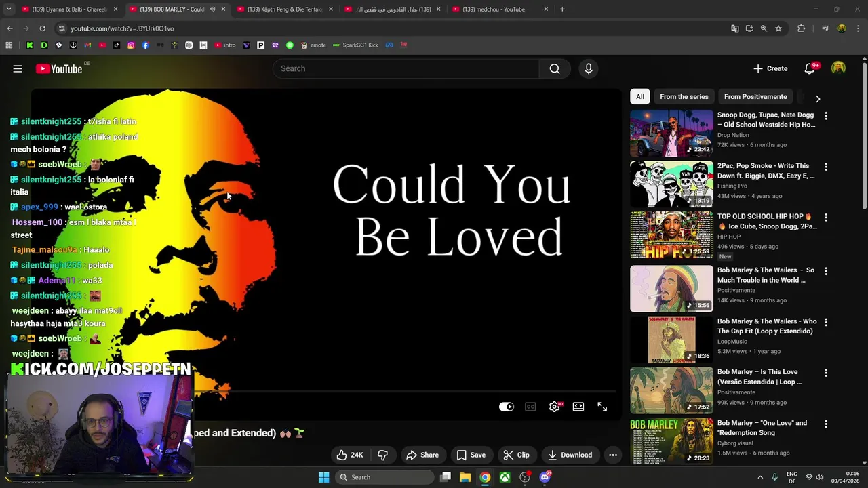Open the Kick bookmark in bookmarks bar
Viewport: 868px width, 488px height.
tap(30, 45)
